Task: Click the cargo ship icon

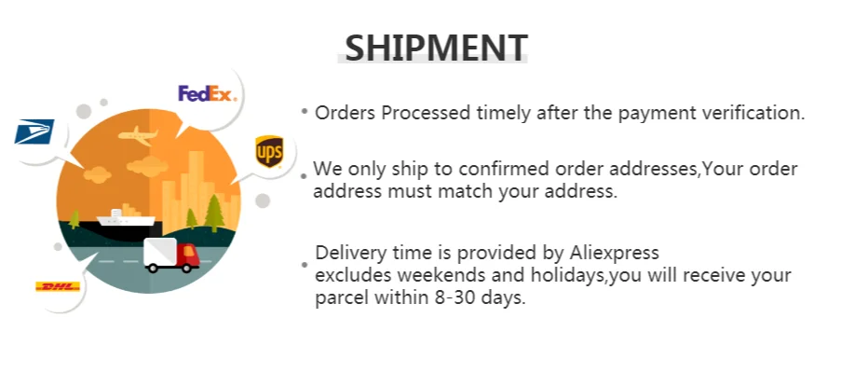Action: click(x=127, y=216)
